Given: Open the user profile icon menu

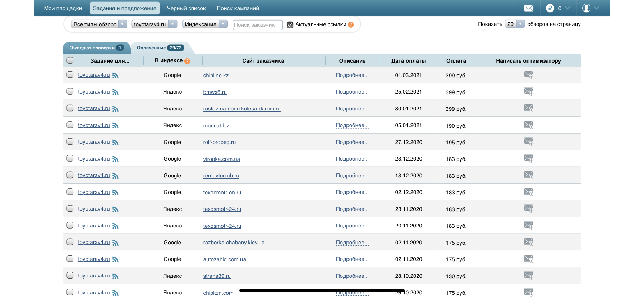Looking at the screenshot, I should click(586, 8).
